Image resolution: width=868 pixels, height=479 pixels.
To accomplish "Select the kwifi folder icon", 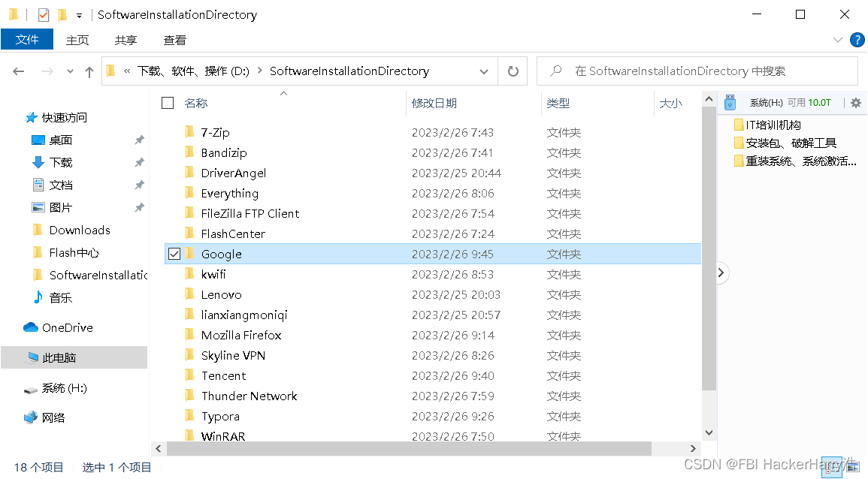I will [189, 274].
